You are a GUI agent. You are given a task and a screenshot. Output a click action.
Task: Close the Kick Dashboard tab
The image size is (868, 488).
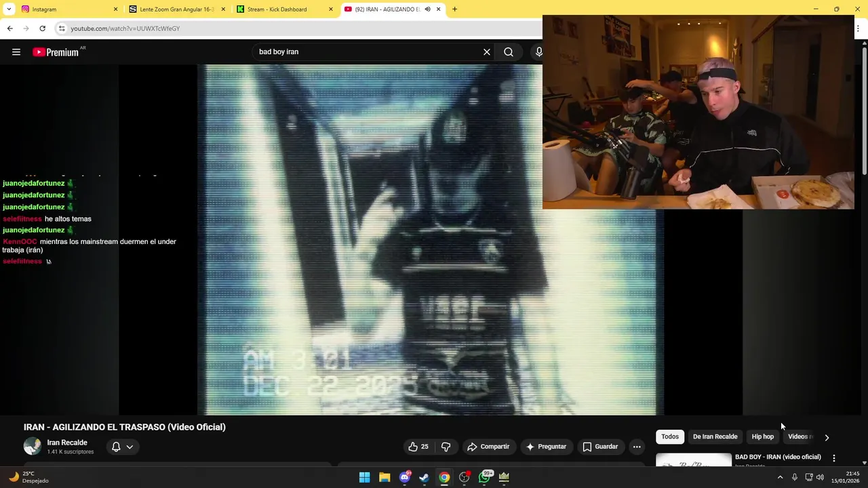331,9
